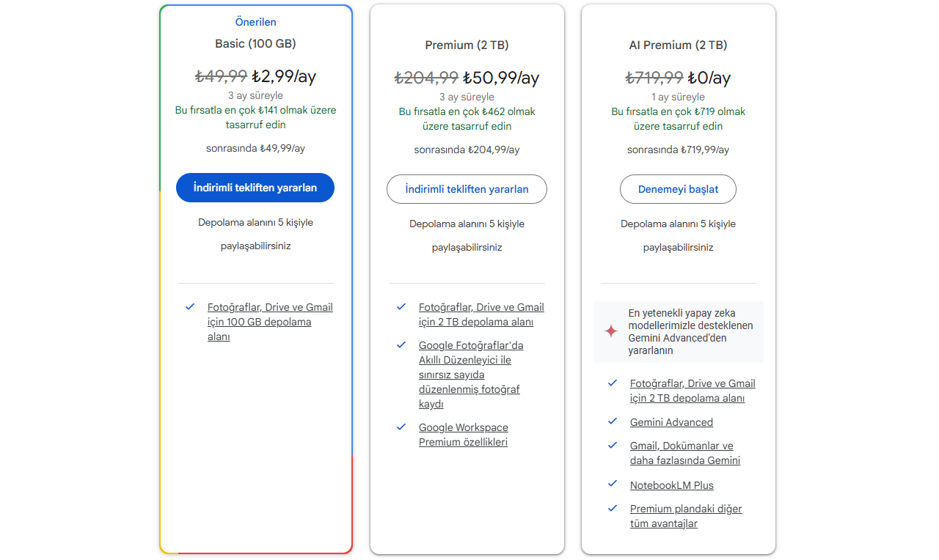This screenshot has width=939, height=560.
Task: Open the Google Workspace Premium özellikleri link
Action: click(464, 435)
